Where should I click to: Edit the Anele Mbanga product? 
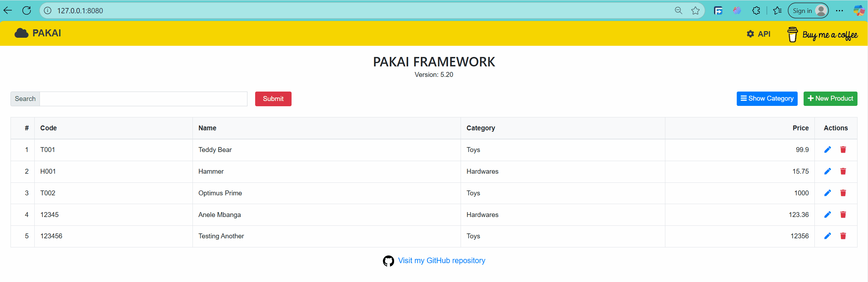pyautogui.click(x=827, y=215)
